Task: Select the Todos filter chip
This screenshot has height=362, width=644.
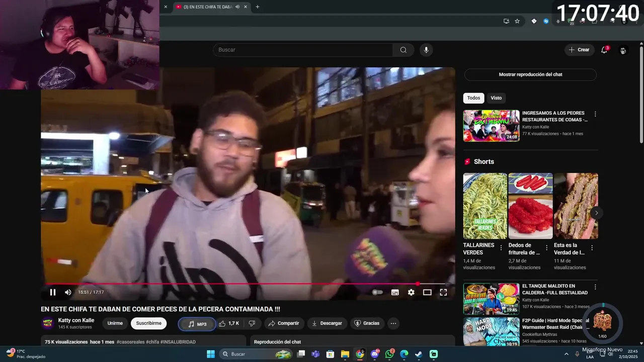Action: coord(473,98)
